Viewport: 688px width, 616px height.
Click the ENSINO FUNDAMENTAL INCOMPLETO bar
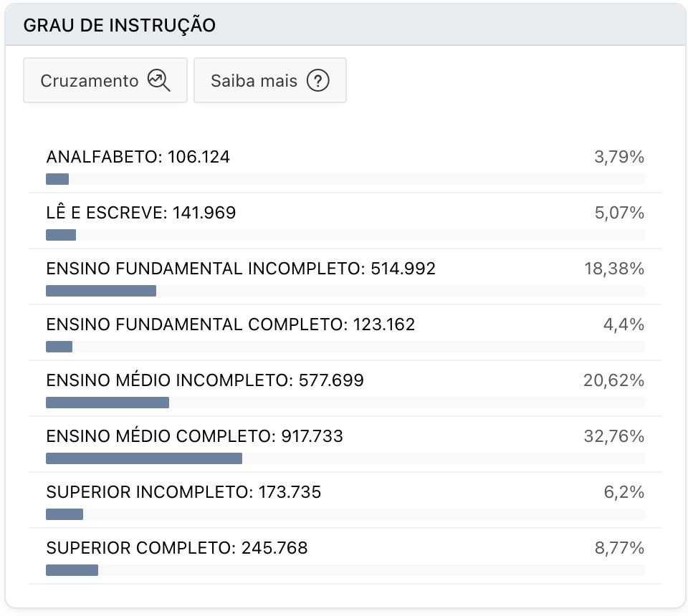(345, 291)
